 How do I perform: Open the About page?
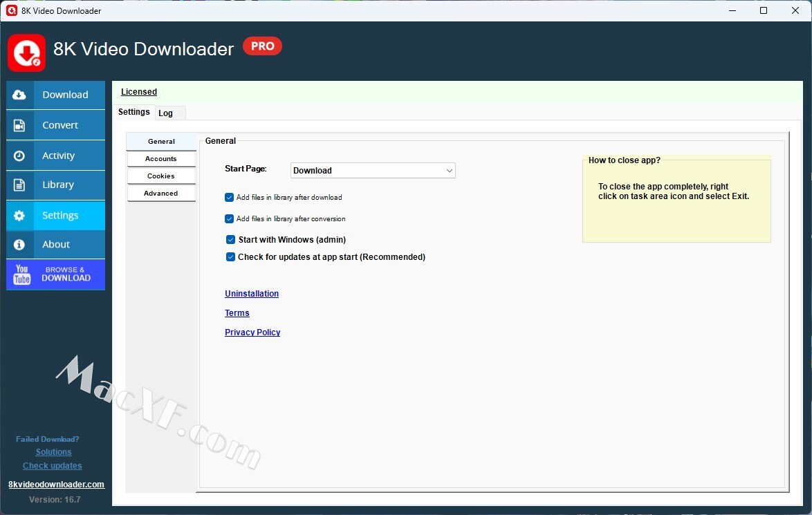pyautogui.click(x=56, y=245)
